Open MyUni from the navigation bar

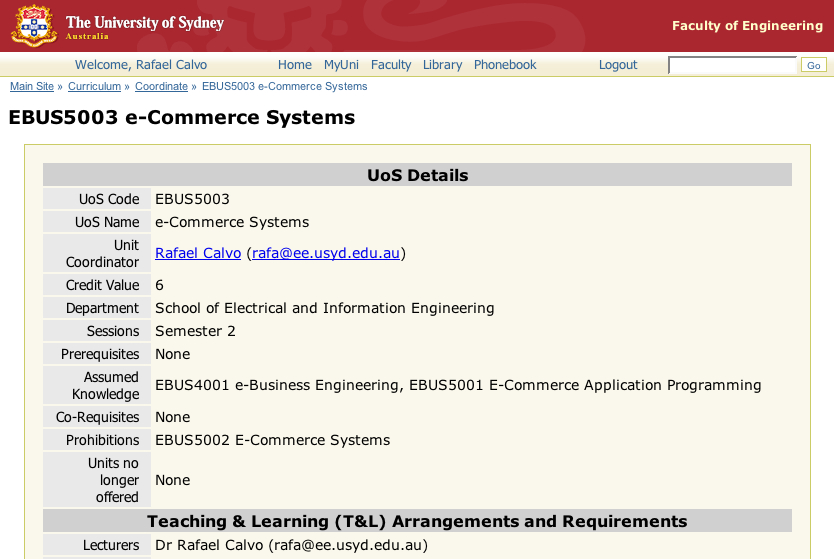tap(341, 65)
